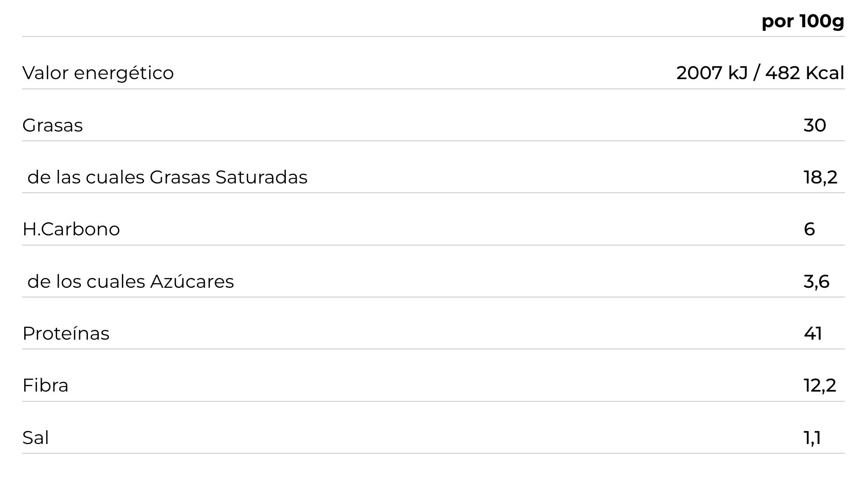Click the Grasas value '30'
Screen dimensions: 868x481
[815, 125]
